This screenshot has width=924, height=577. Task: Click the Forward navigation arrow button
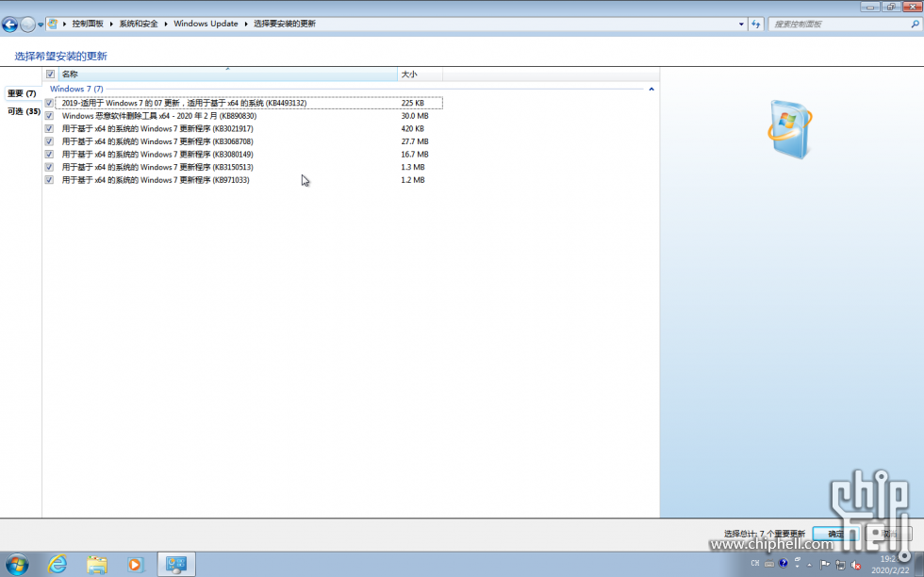click(27, 25)
